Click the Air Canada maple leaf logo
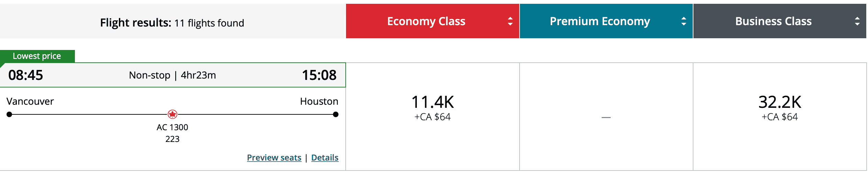Screen dimensions: 868x175 tap(172, 114)
